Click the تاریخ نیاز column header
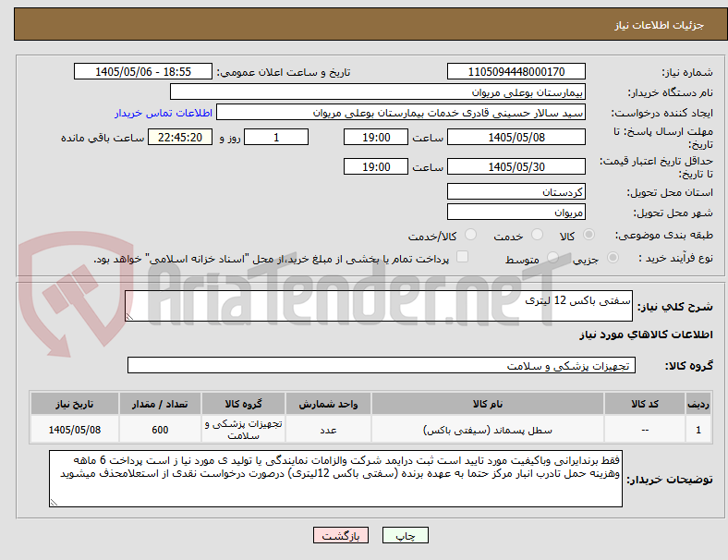The image size is (728, 560). [x=75, y=404]
